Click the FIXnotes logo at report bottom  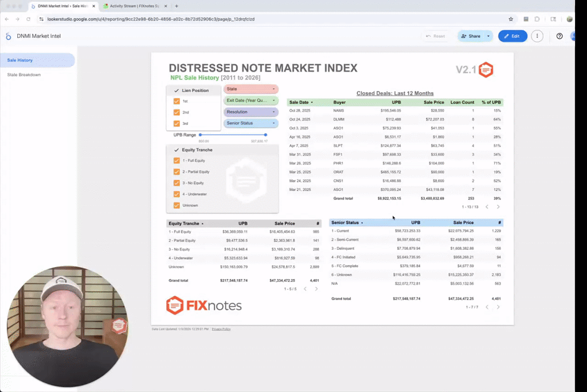[x=204, y=305]
